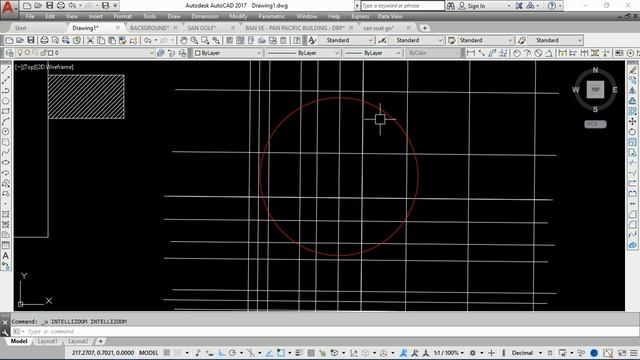
Task: Click the Plot (print) icon in Standard toolbar
Action: point(44,40)
